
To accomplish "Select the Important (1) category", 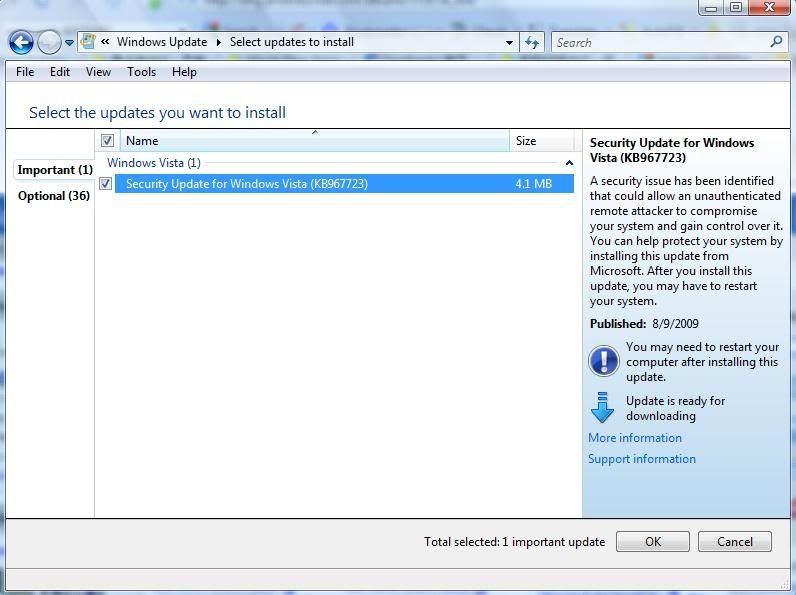I will [55, 170].
